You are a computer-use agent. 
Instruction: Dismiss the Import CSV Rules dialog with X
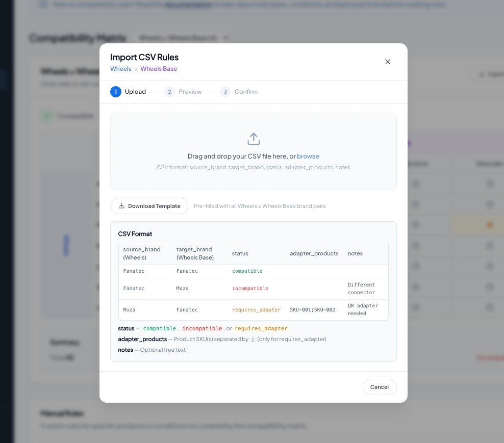click(388, 62)
